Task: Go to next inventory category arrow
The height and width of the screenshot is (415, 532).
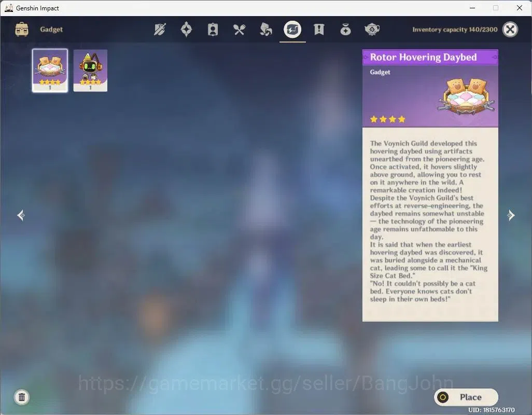Action: (x=511, y=215)
